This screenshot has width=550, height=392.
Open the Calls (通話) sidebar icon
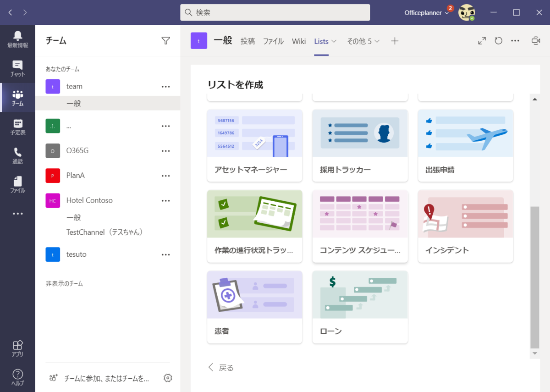[x=17, y=156]
